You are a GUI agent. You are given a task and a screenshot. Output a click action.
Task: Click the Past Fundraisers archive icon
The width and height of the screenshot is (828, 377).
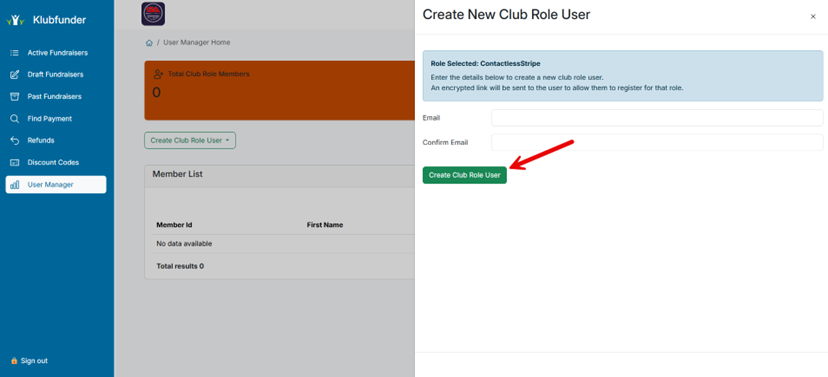pyautogui.click(x=15, y=97)
